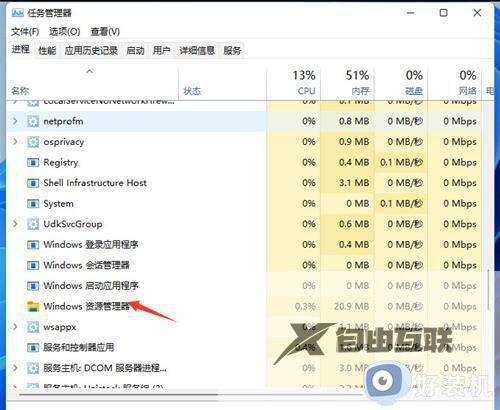Select the UdkSvcGroup process name

[x=73, y=224]
